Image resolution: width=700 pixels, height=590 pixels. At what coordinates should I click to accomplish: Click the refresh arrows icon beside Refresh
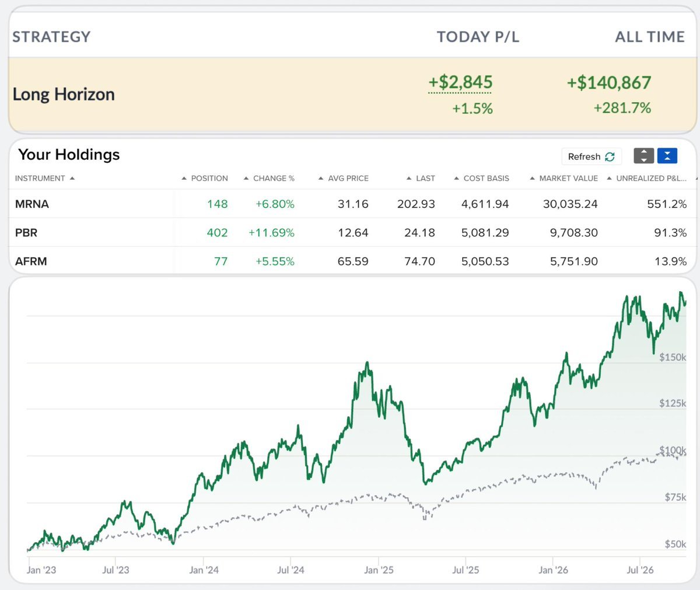coord(610,156)
